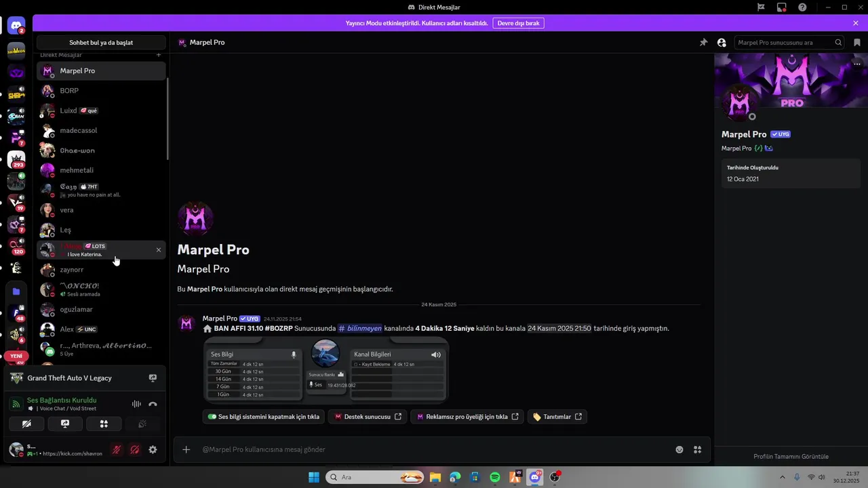Dismiss the Streamer Mode banner
868x488 pixels.
pos(856,23)
